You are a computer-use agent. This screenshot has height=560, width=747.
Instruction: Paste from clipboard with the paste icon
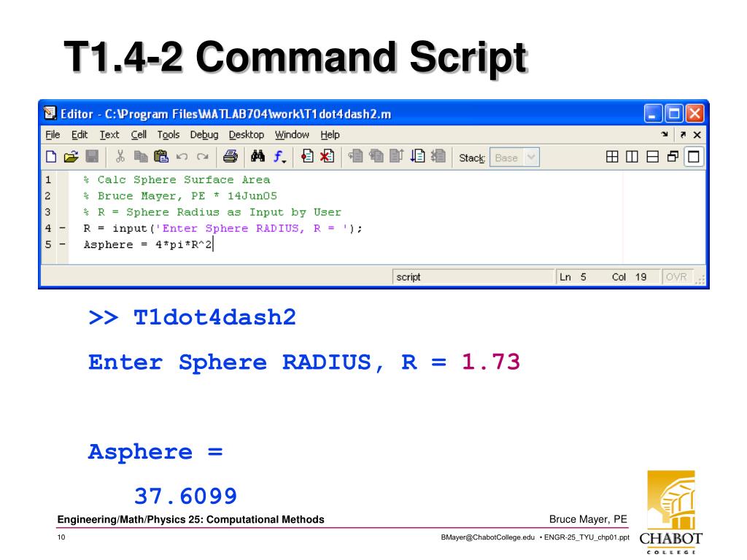click(x=161, y=157)
